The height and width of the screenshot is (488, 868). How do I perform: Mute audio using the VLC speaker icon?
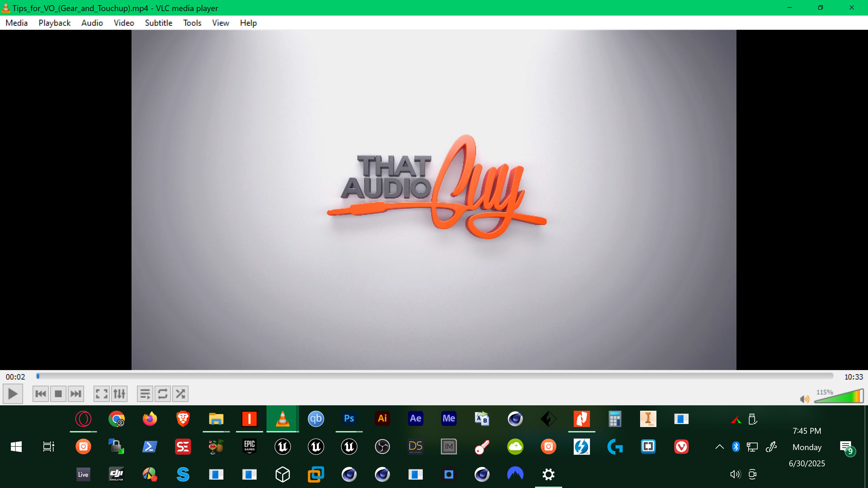pyautogui.click(x=805, y=399)
